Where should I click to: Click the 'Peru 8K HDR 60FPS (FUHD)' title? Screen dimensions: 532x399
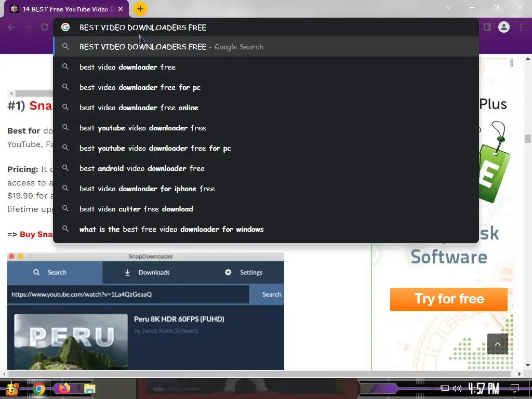(179, 319)
